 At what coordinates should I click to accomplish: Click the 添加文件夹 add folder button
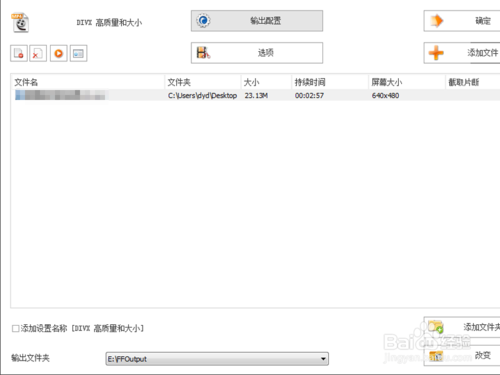point(462,327)
